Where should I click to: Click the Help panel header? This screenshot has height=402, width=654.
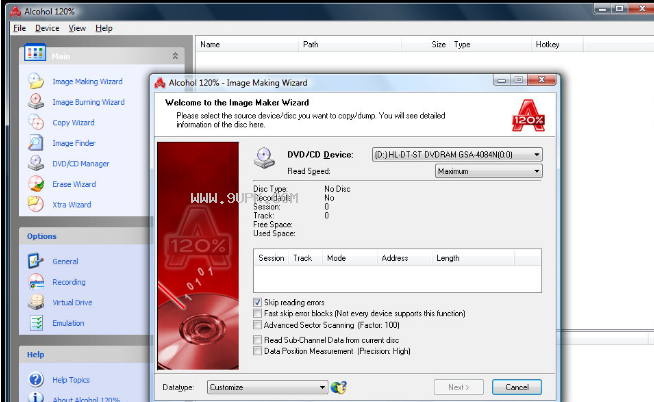coord(86,354)
